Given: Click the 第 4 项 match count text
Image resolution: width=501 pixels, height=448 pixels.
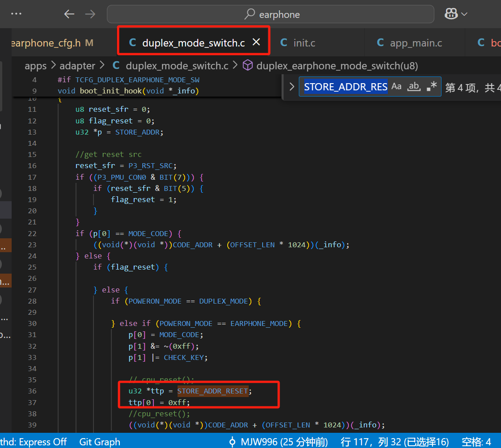Looking at the screenshot, I should [460, 87].
